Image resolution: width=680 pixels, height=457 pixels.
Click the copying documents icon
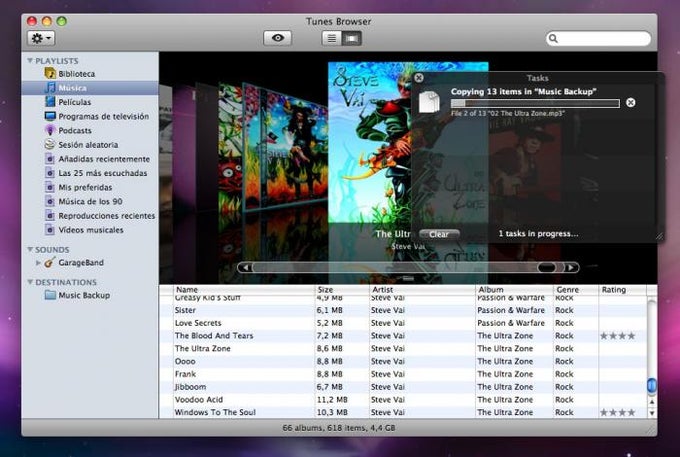429,102
